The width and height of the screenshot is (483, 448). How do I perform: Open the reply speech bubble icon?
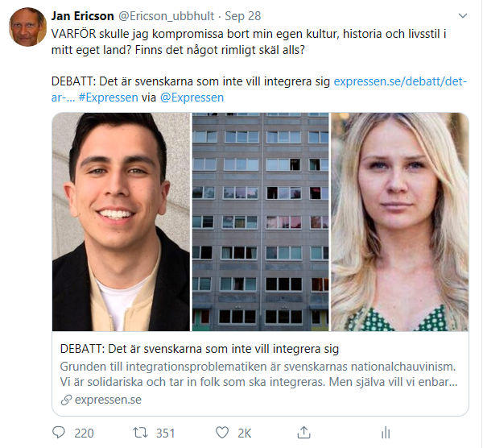[59, 433]
